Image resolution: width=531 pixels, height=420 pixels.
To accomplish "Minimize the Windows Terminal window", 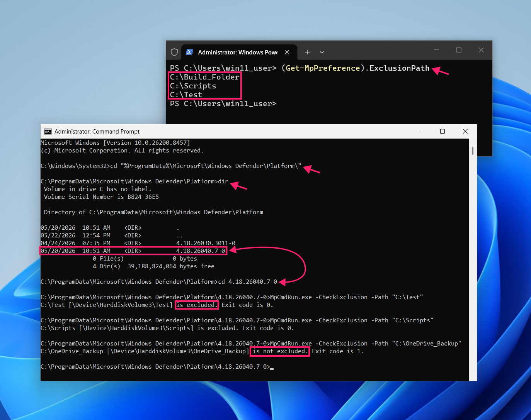I will pos(436,50).
